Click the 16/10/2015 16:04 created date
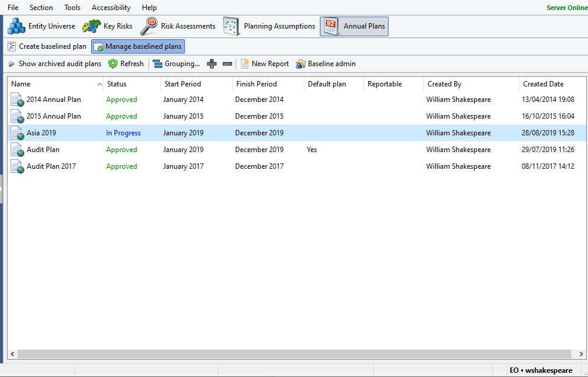The width and height of the screenshot is (588, 377). coord(548,116)
